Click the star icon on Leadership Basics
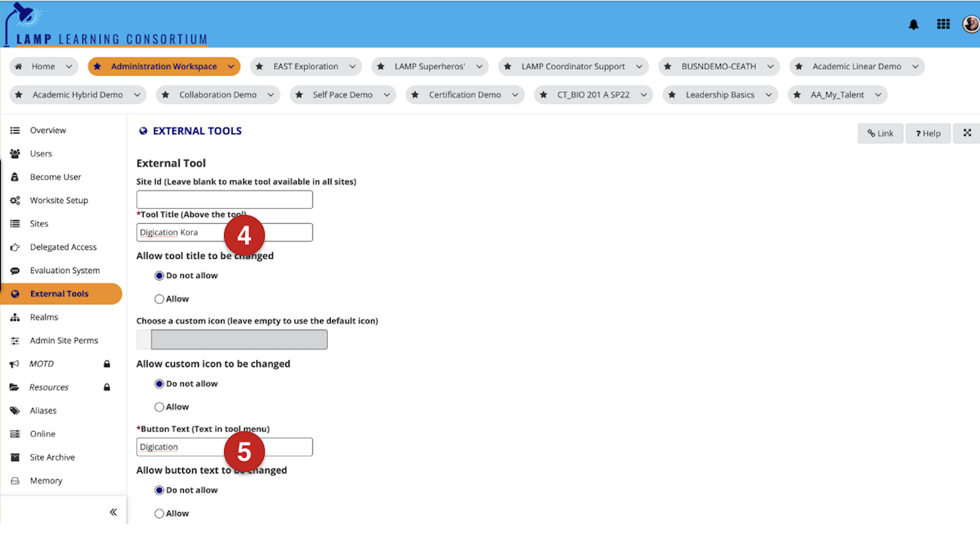 (x=672, y=95)
